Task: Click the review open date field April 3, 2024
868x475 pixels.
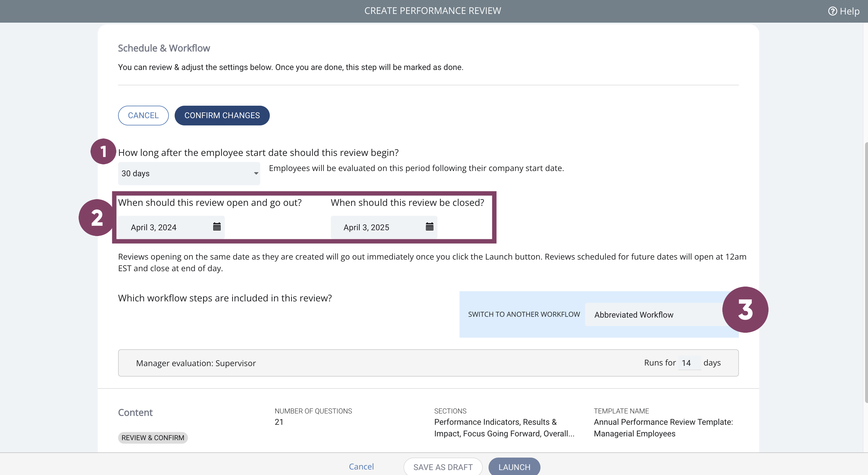Action: pyautogui.click(x=171, y=227)
